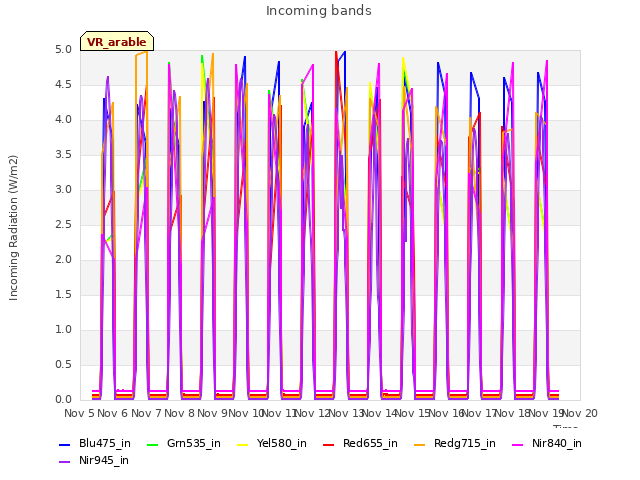Click the 0.0 y-axis tick label
Screen dimensions: 640x480
[63, 400]
